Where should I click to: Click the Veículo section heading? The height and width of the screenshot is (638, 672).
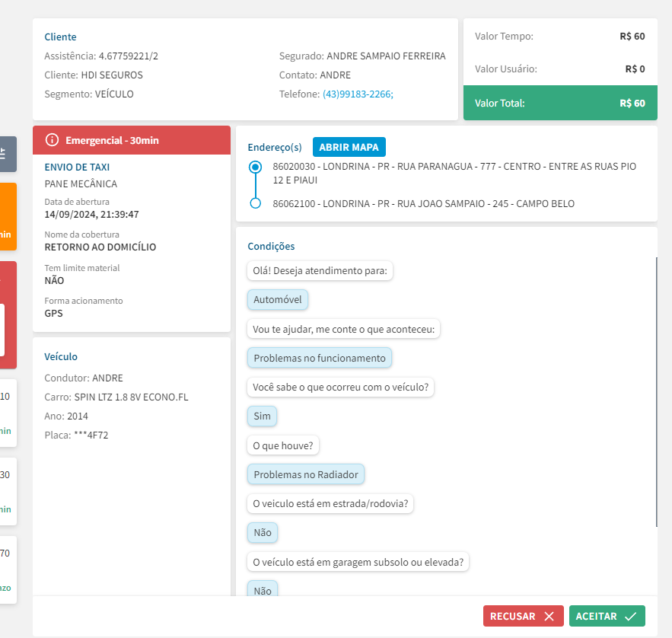61,356
